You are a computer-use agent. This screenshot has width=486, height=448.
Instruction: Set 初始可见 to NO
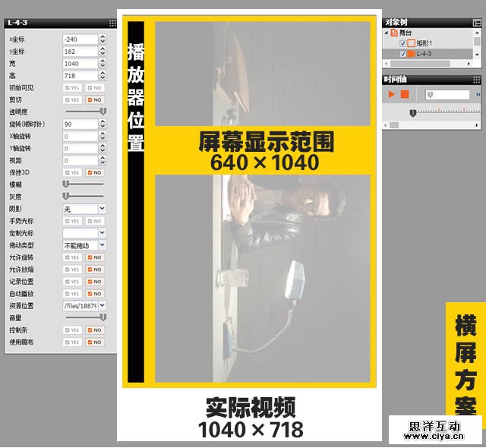(95, 88)
